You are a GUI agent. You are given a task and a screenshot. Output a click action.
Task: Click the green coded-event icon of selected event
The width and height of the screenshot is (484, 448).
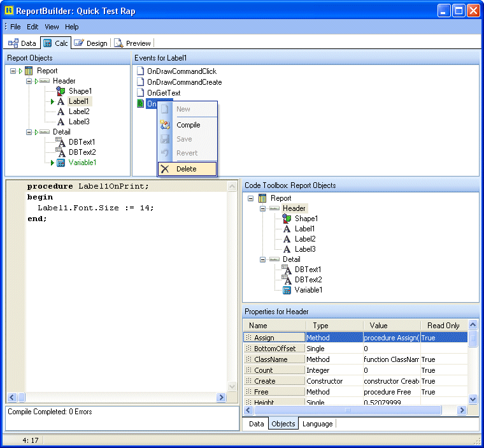(141, 103)
